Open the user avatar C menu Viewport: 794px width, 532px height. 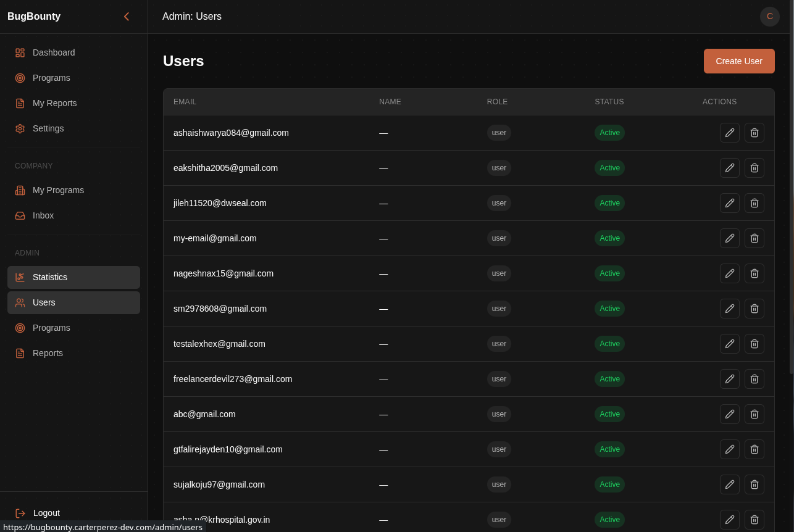(x=770, y=17)
